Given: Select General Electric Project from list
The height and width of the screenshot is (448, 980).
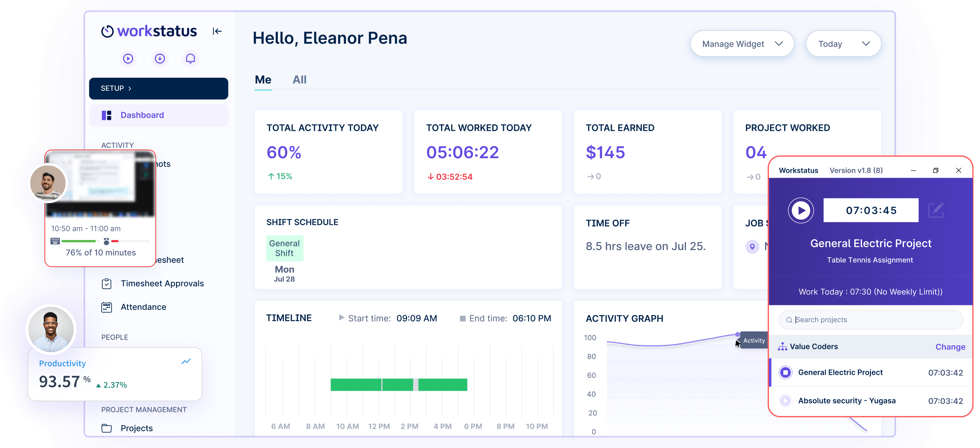Looking at the screenshot, I should [841, 372].
